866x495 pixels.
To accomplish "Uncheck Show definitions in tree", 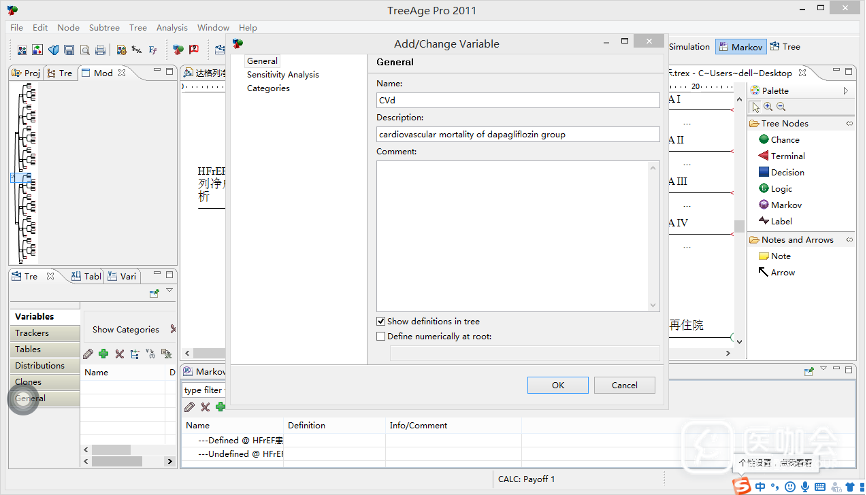I will click(x=381, y=322).
